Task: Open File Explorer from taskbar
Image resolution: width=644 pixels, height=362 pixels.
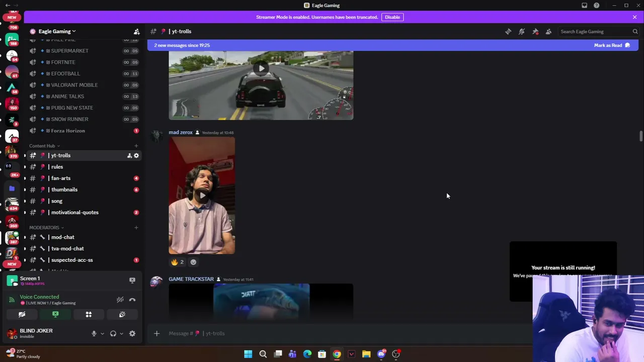Action: tap(366, 354)
